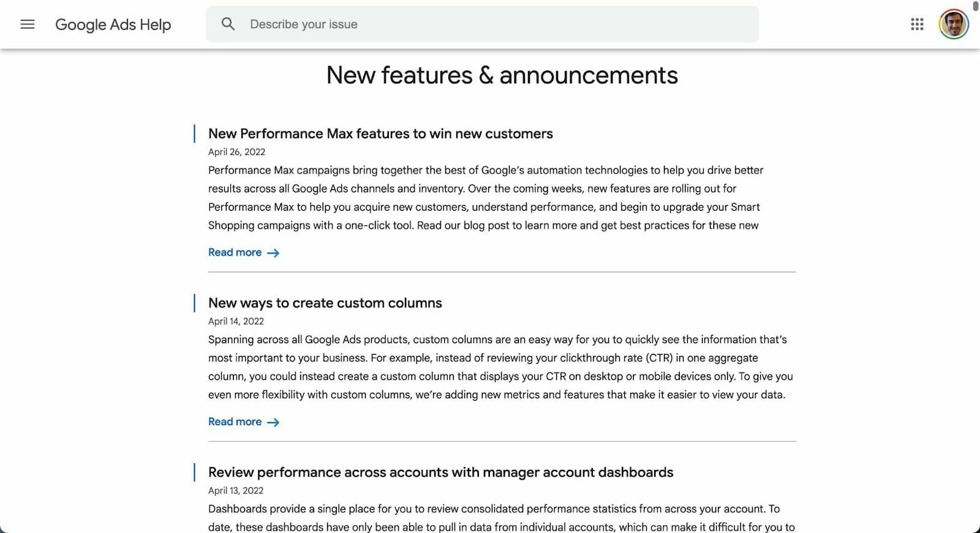Click the magnifier search icon
Image resolution: width=980 pixels, height=533 pixels.
[228, 25]
